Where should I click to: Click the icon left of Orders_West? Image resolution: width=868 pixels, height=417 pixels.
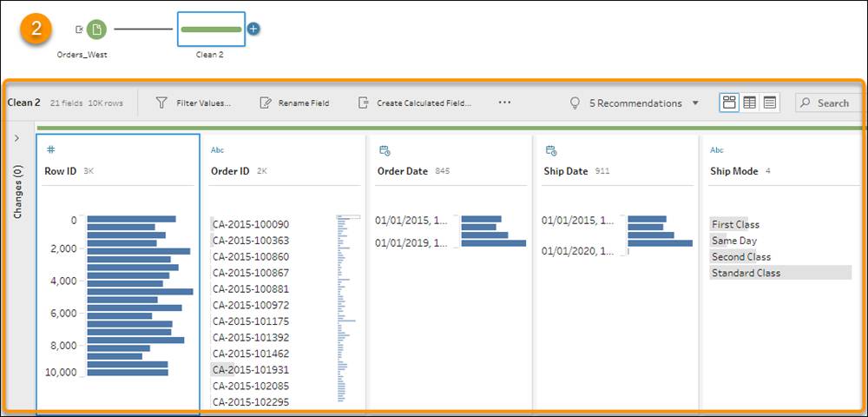79,30
